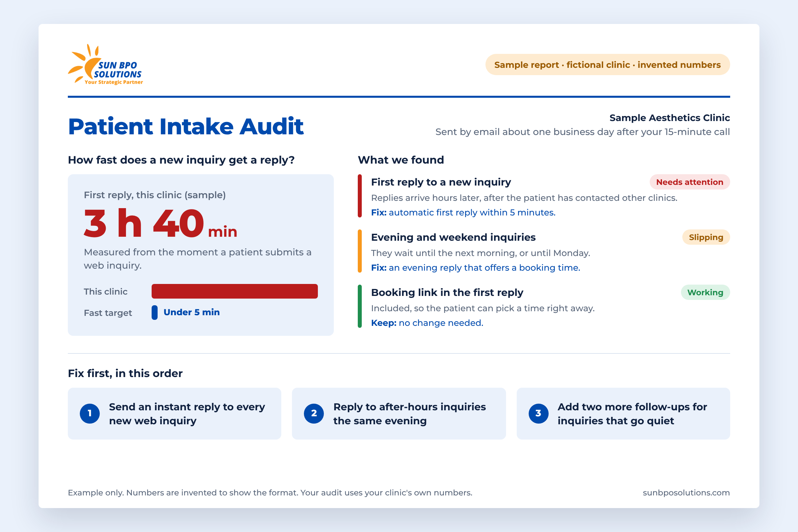Screen dimensions: 798x532
Task: Click 'Measured from the moment a patient submits' text
Action: (198, 259)
